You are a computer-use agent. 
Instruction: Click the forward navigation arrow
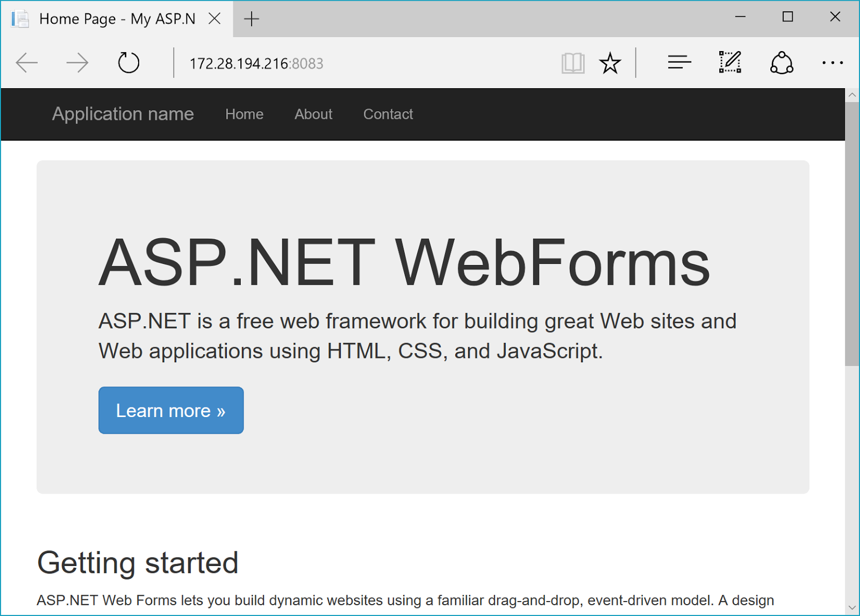click(x=77, y=63)
